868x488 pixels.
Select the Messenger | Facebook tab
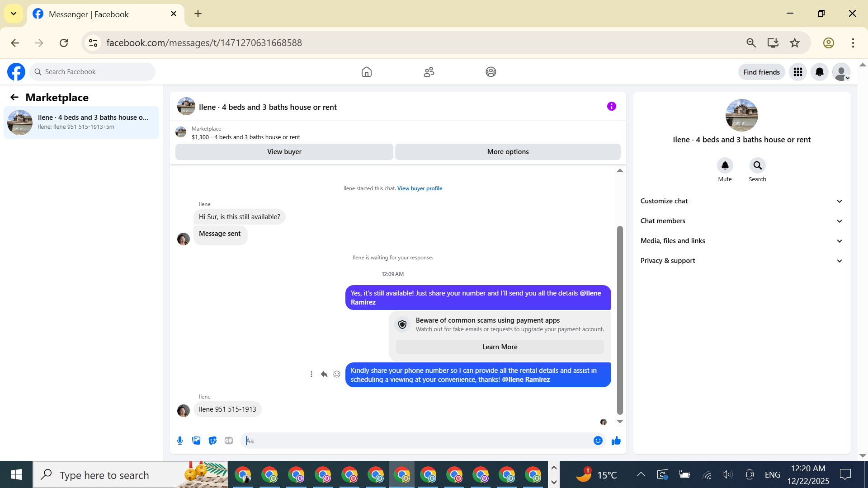tap(106, 14)
